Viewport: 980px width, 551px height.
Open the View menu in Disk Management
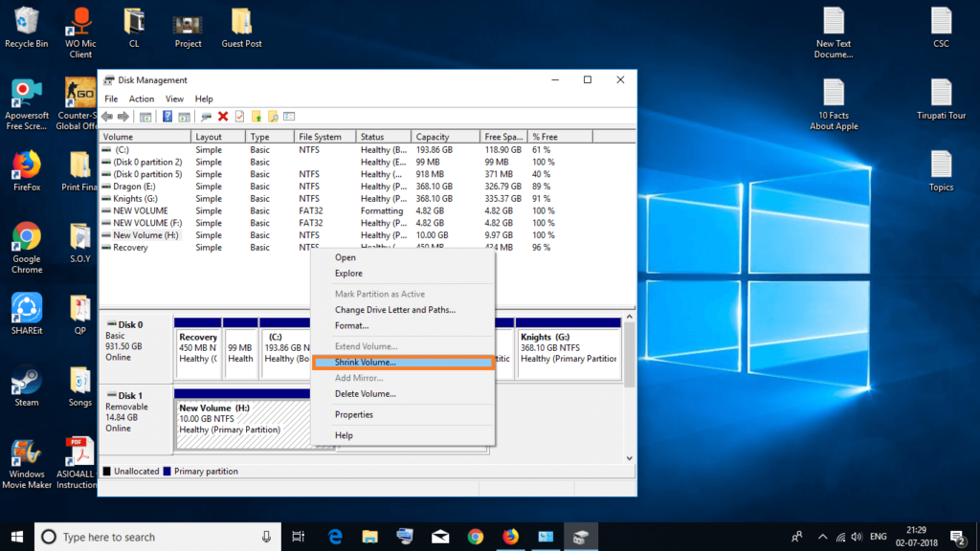click(174, 98)
